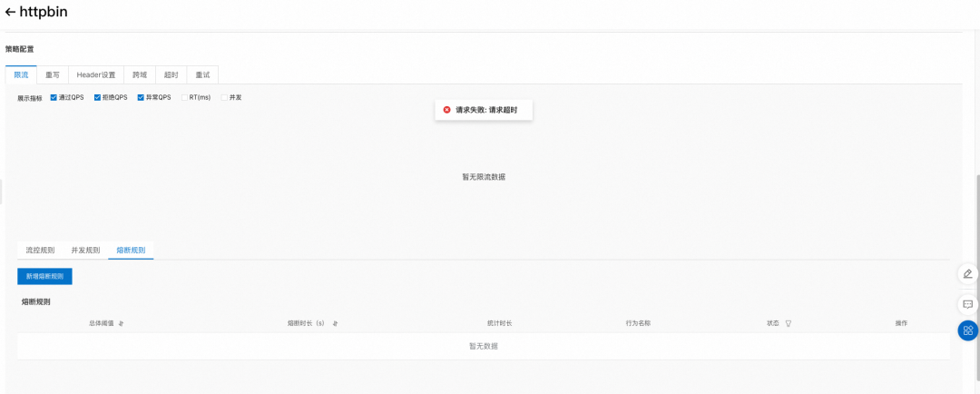The width and height of the screenshot is (980, 394).
Task: Click the 统计时长 column header
Action: [x=500, y=323]
